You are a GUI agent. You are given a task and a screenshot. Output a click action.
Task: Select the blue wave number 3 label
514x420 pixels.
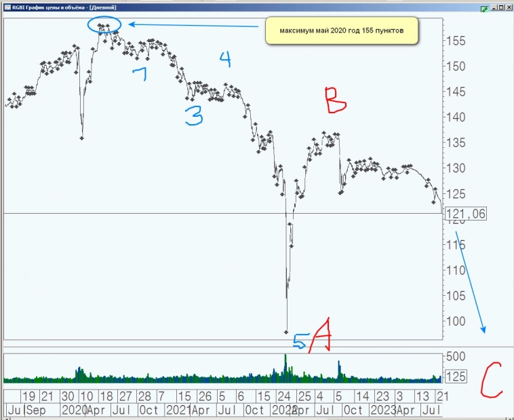(194, 115)
